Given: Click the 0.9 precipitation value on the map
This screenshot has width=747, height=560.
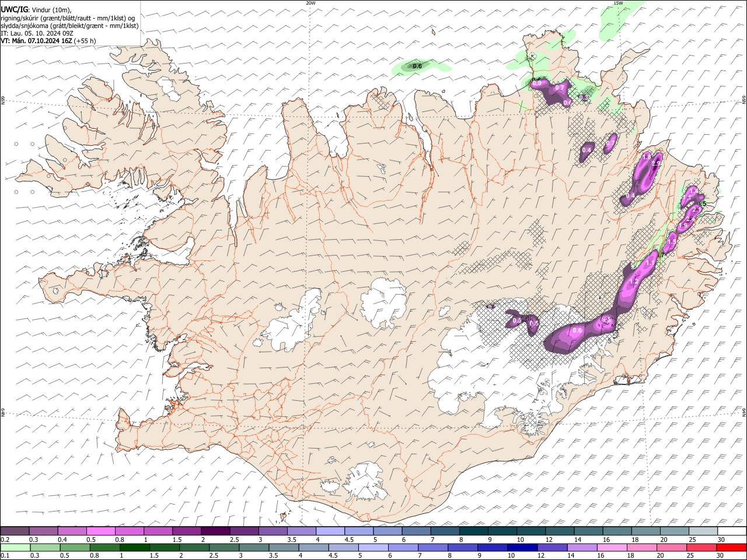Looking at the screenshot, I should [x=537, y=83].
